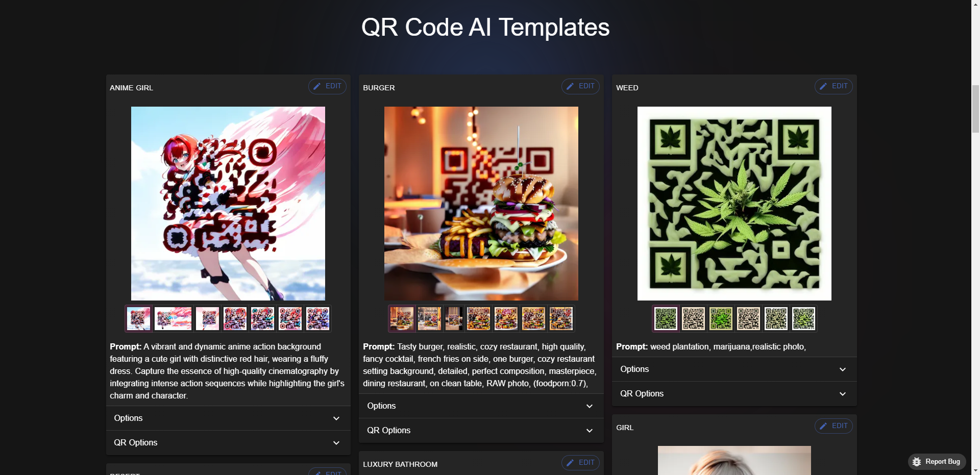Select second Weed thumbnail

(x=694, y=319)
